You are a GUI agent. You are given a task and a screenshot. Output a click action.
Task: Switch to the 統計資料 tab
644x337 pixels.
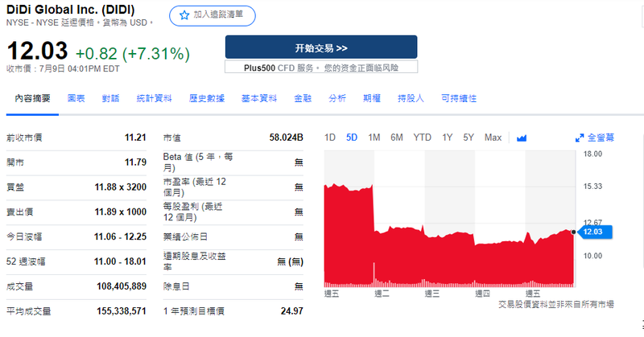(x=154, y=98)
